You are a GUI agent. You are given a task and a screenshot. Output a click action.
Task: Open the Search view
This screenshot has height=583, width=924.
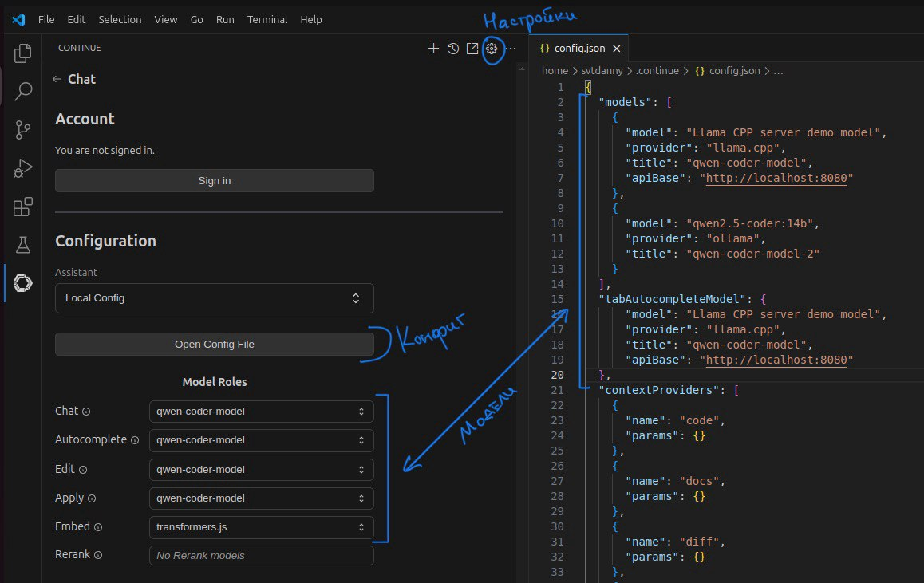click(x=22, y=91)
